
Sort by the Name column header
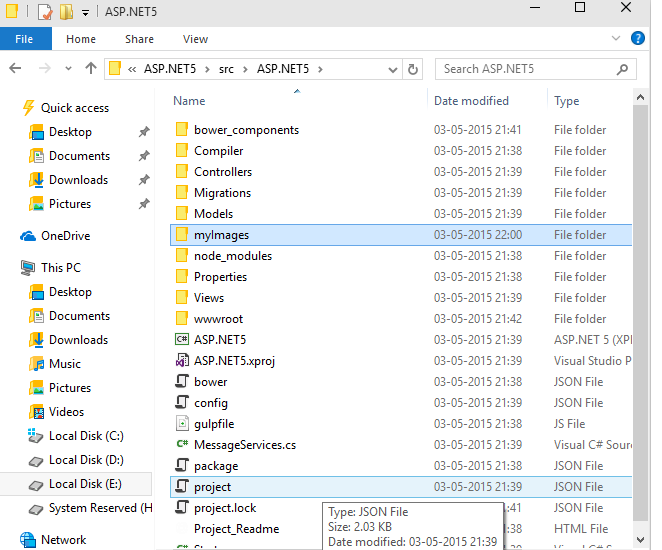pos(189,101)
